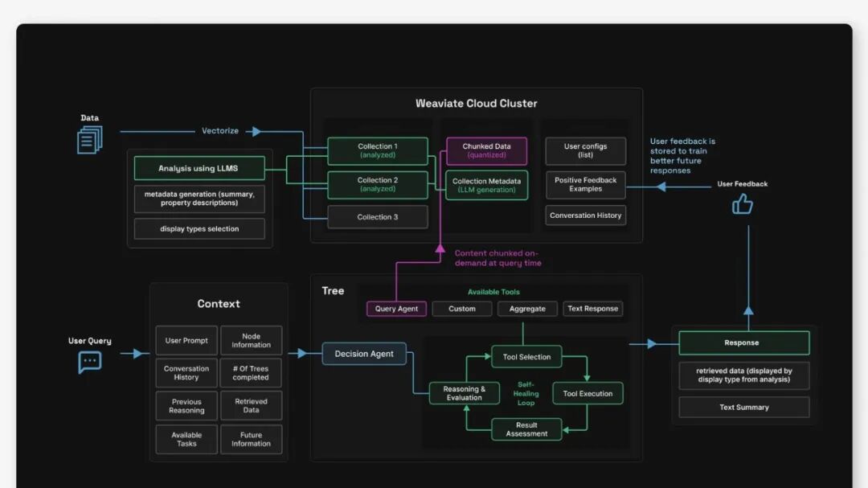Click the Tool Execution node

tap(588, 393)
